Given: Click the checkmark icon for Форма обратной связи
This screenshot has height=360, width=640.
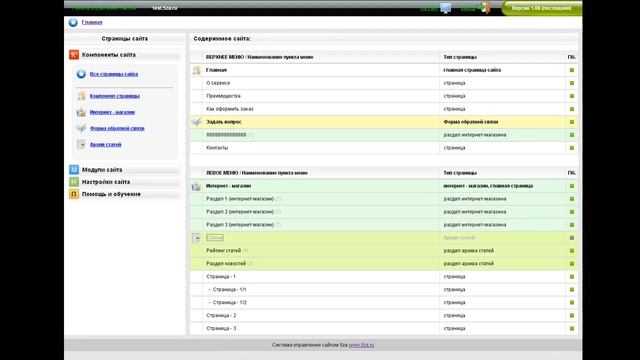Looking at the screenshot, I should click(x=81, y=128).
